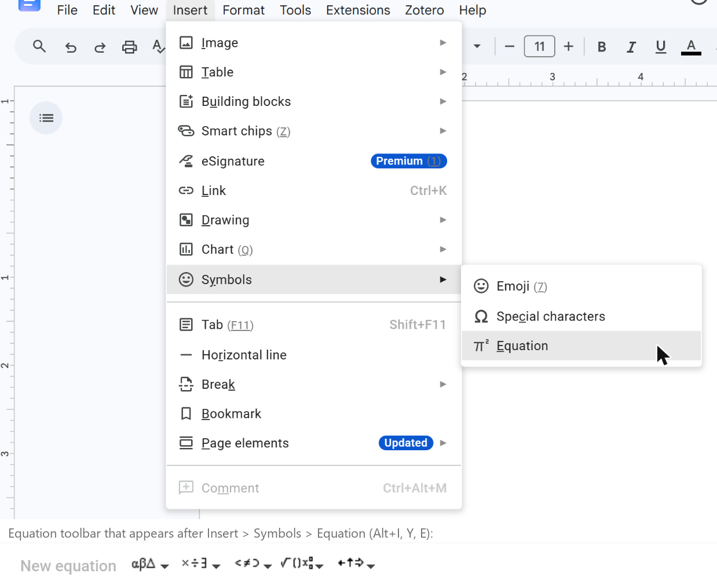
Task: Select the Symbols menu entry
Action: click(x=314, y=280)
